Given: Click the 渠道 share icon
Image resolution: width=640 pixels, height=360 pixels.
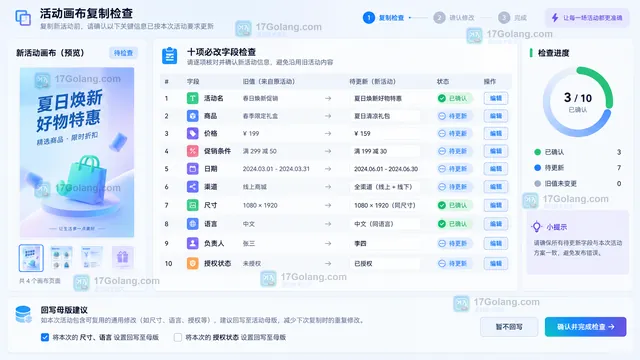Looking at the screenshot, I should 192,187.
